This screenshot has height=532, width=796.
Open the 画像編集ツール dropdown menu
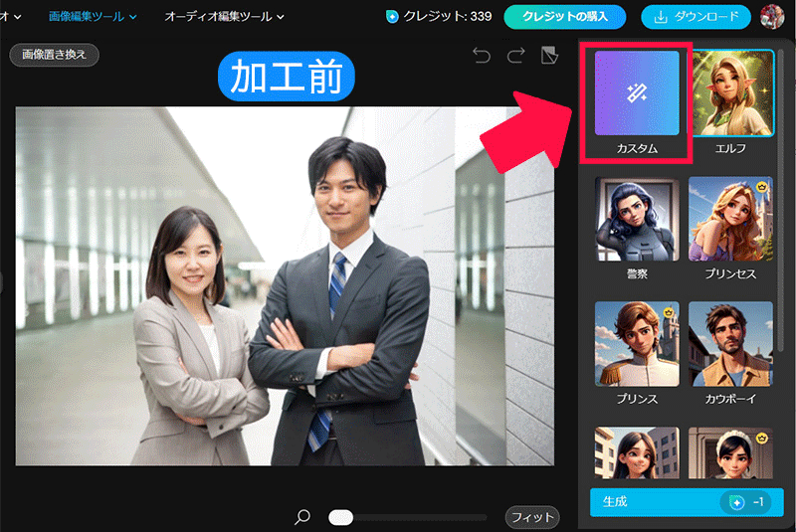pos(93,17)
